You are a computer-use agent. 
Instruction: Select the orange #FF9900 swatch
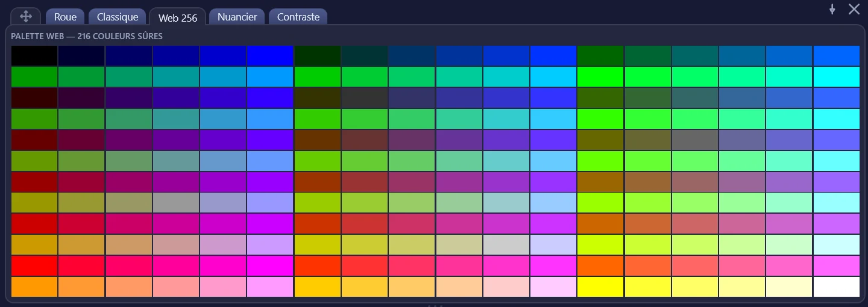pyautogui.click(x=34, y=287)
